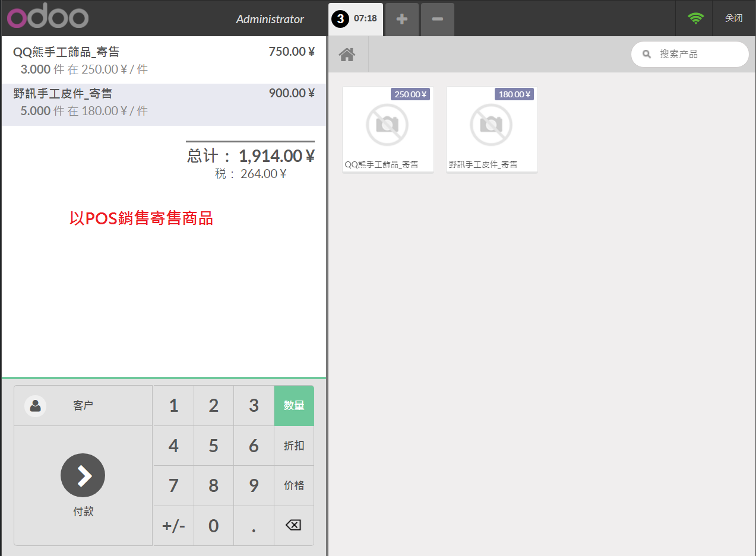The width and height of the screenshot is (756, 556).
Task: Tap number 5 on the numpad
Action: point(214,446)
